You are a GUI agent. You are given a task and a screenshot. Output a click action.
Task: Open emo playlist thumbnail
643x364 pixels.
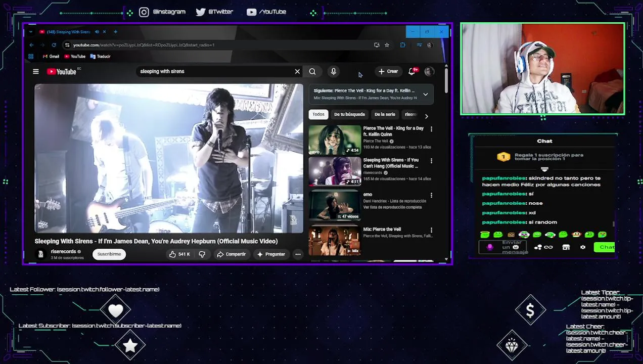tap(335, 205)
